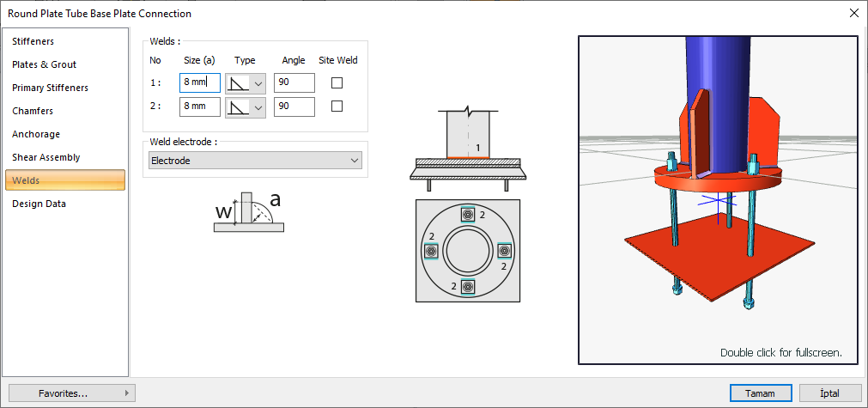Click weld 2 Angle input field
868x408 pixels.
(x=294, y=107)
